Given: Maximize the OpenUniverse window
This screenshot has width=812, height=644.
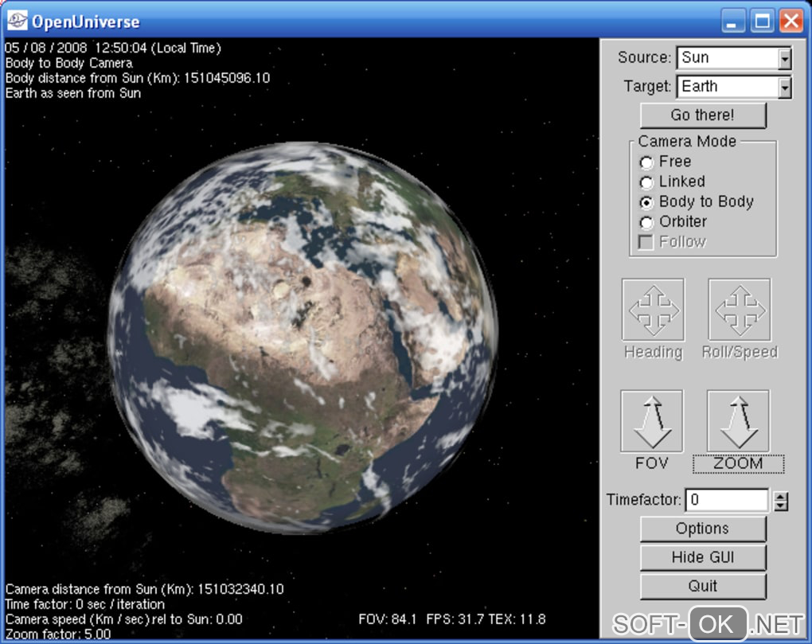Looking at the screenshot, I should 762,21.
